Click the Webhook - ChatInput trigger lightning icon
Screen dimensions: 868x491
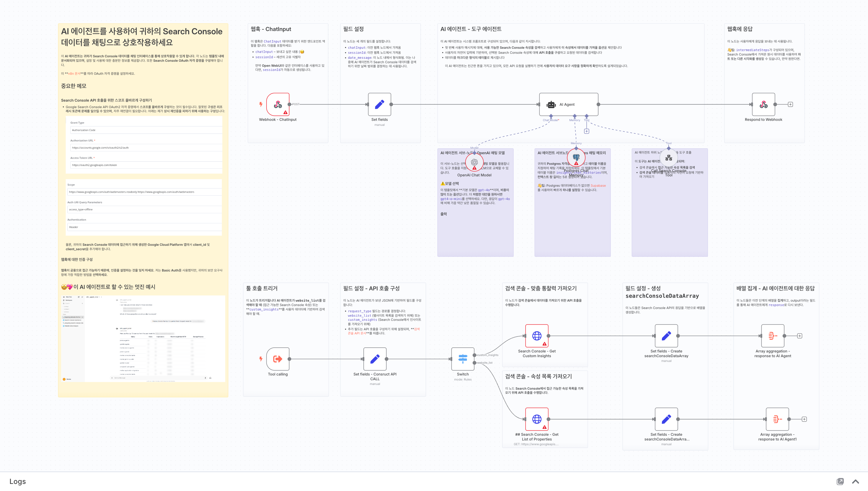(x=260, y=104)
